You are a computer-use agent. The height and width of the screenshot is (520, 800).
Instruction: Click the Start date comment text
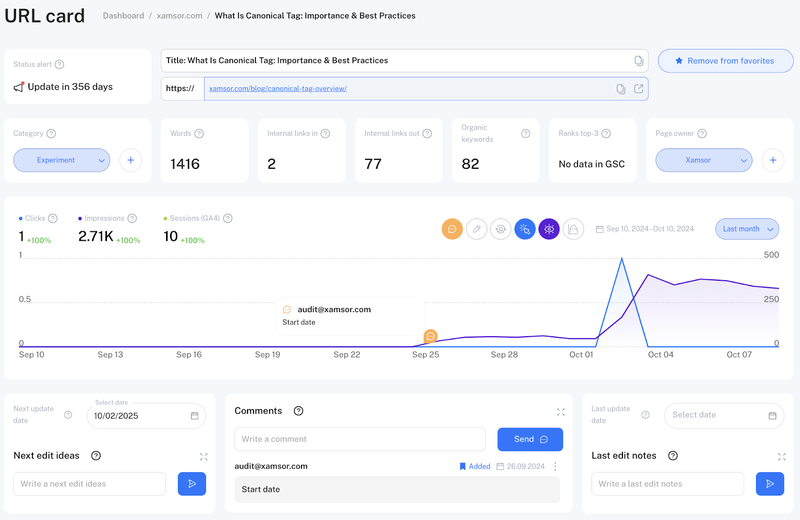(261, 489)
